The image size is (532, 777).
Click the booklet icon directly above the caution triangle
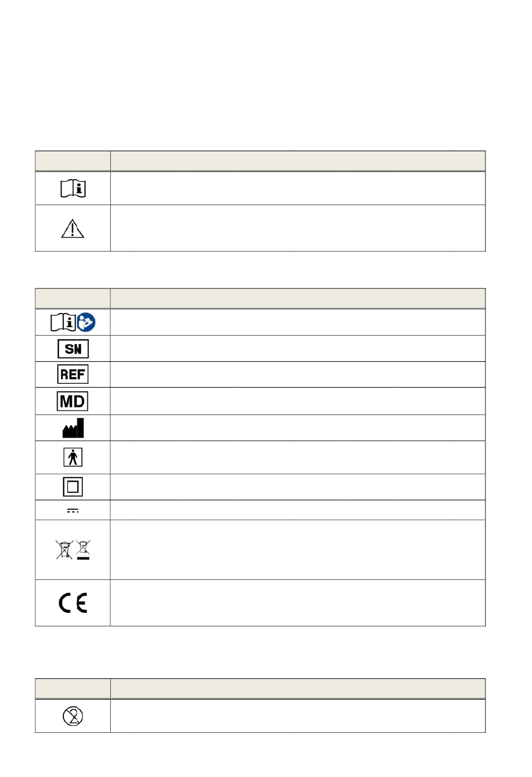point(73,188)
